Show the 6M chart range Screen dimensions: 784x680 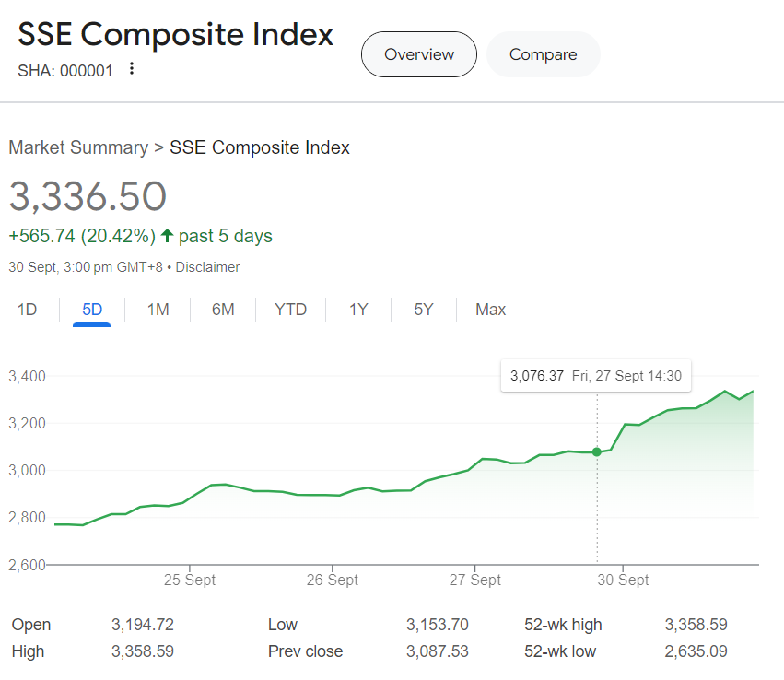(x=223, y=310)
